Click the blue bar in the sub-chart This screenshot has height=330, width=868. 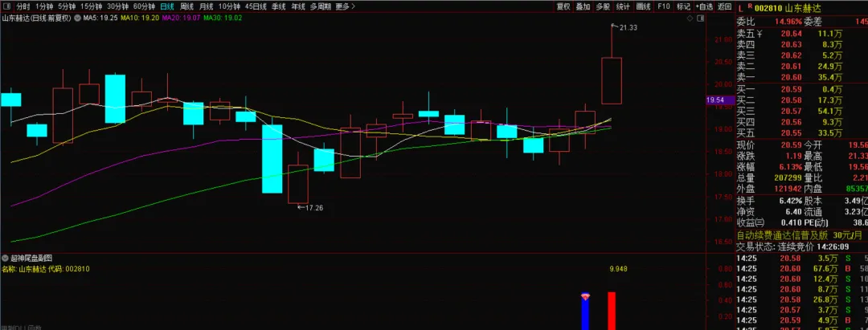585,314
